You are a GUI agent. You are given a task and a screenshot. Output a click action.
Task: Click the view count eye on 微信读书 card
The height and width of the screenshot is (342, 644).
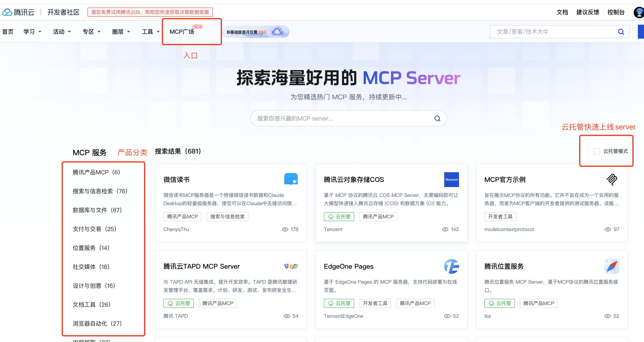(285, 229)
